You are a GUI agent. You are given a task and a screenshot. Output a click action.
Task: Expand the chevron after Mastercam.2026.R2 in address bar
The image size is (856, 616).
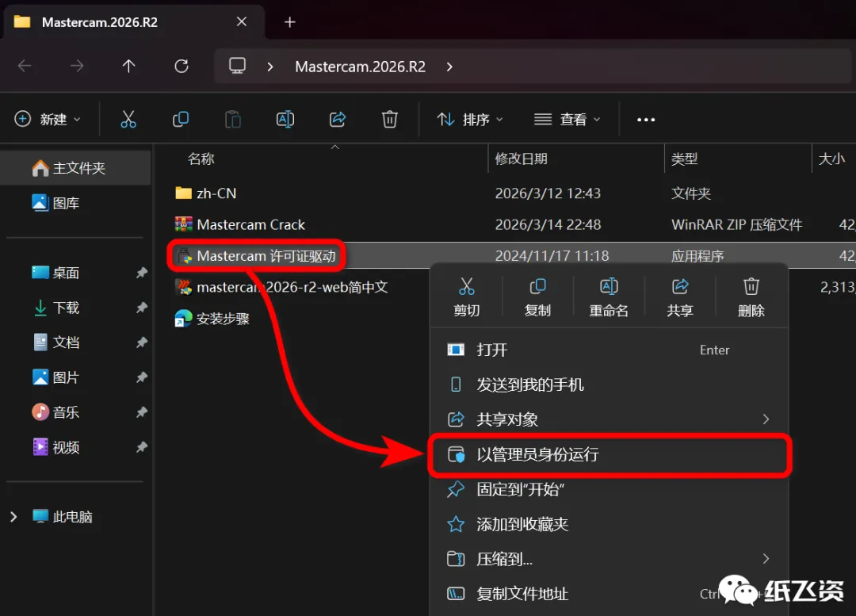tap(449, 67)
